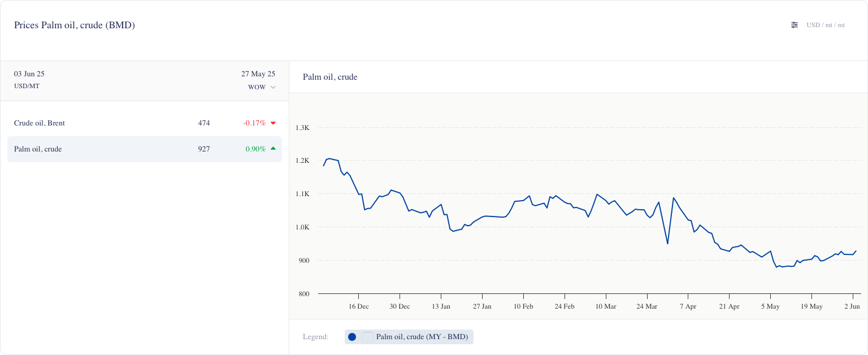This screenshot has width=868, height=355.
Task: Click the 03 Jun 25 date header
Action: coord(29,73)
